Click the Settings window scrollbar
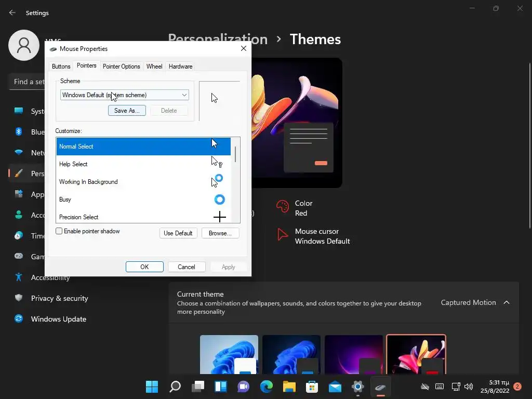532x399 pixels. (529, 146)
